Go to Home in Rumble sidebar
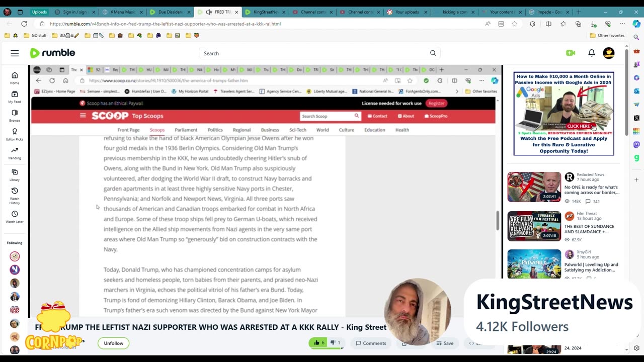This screenshot has width=644, height=362. [x=15, y=78]
